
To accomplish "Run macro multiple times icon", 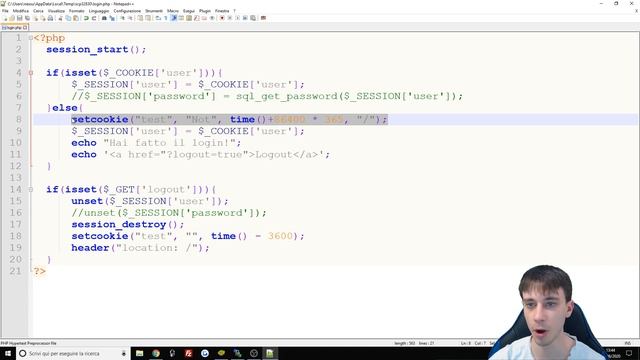I will coord(245,18).
